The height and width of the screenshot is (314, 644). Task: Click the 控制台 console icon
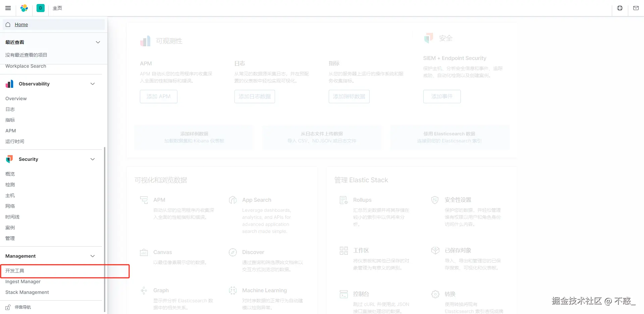(344, 294)
